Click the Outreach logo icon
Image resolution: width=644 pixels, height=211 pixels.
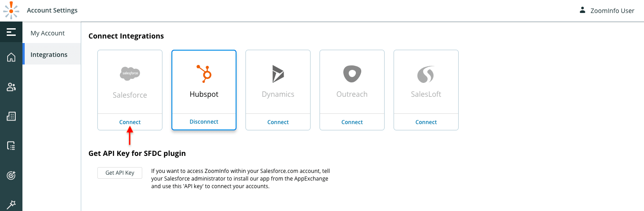(x=352, y=74)
